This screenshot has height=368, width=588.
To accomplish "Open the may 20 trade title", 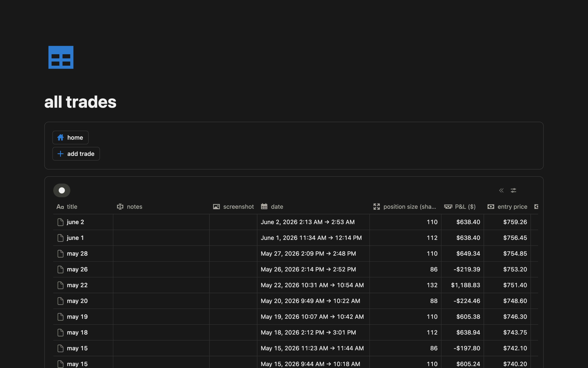I will [x=77, y=301].
